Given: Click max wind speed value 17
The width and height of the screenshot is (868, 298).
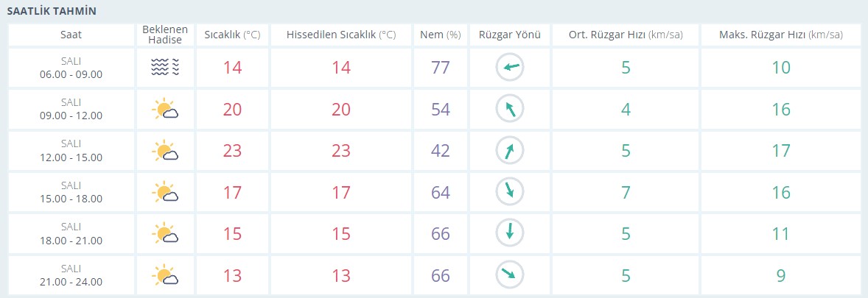Looking at the screenshot, I should 781,150.
